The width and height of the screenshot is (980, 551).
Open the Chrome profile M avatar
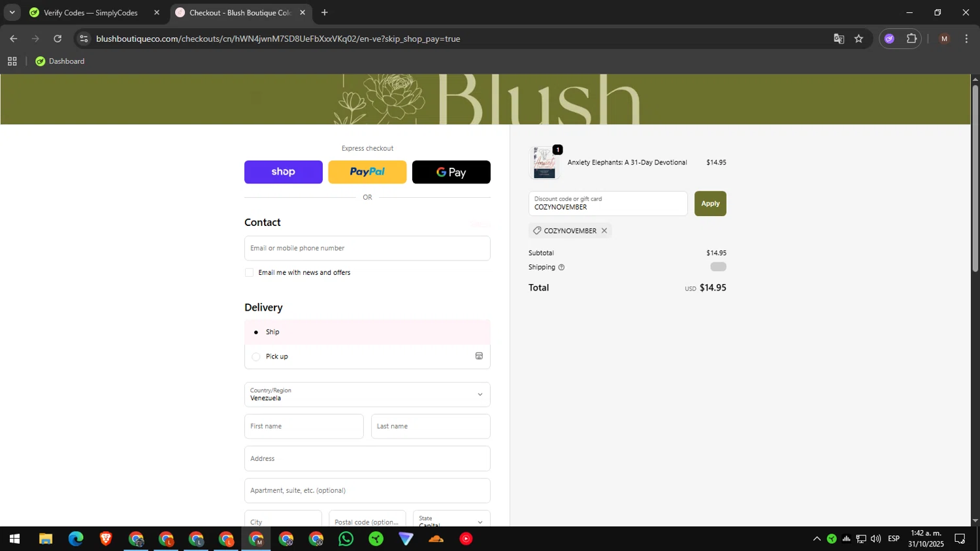tap(944, 39)
